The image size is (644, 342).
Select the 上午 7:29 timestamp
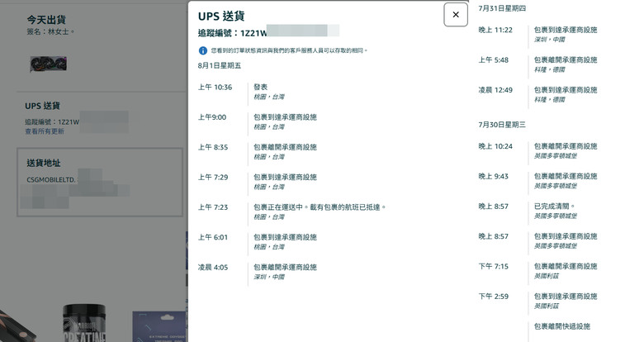pyautogui.click(x=213, y=177)
